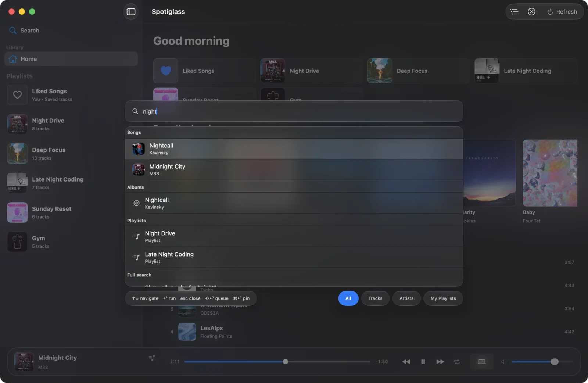Viewport: 588px width, 383px height.
Task: Select the My Playlists filter tab
Action: click(443, 298)
